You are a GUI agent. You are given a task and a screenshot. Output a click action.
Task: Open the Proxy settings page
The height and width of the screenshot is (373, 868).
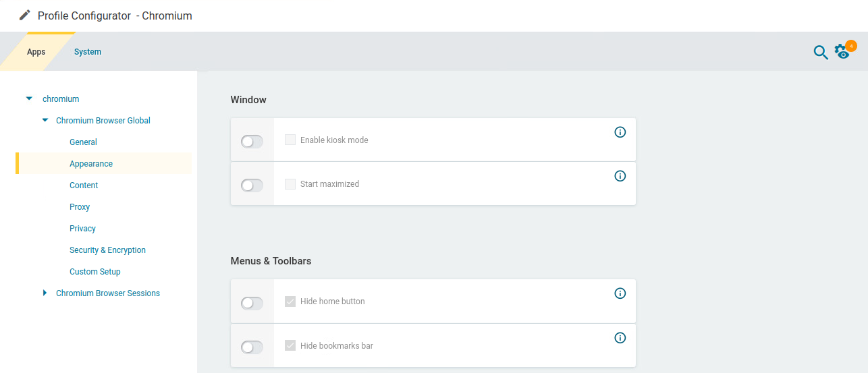coord(80,207)
